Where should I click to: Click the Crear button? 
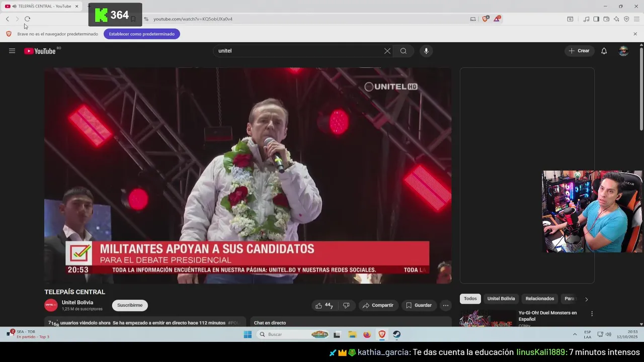tap(579, 51)
